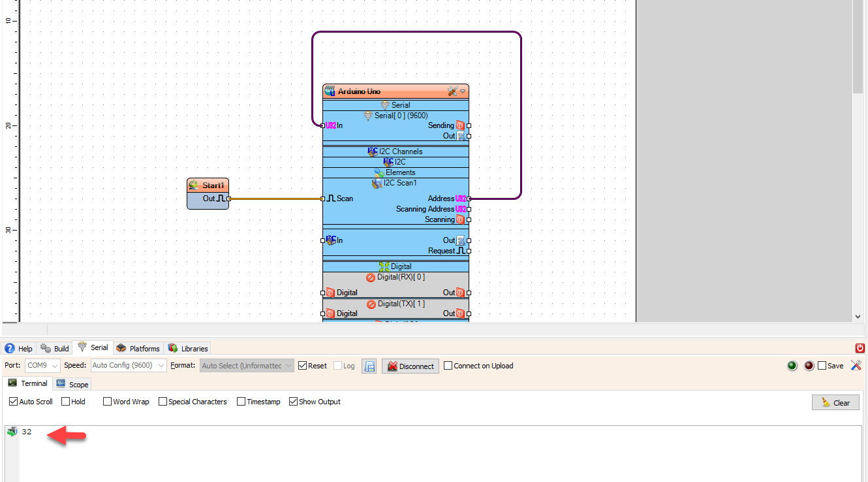The image size is (868, 482).
Task: Select the I2C Scan1 component icon
Action: 377,183
